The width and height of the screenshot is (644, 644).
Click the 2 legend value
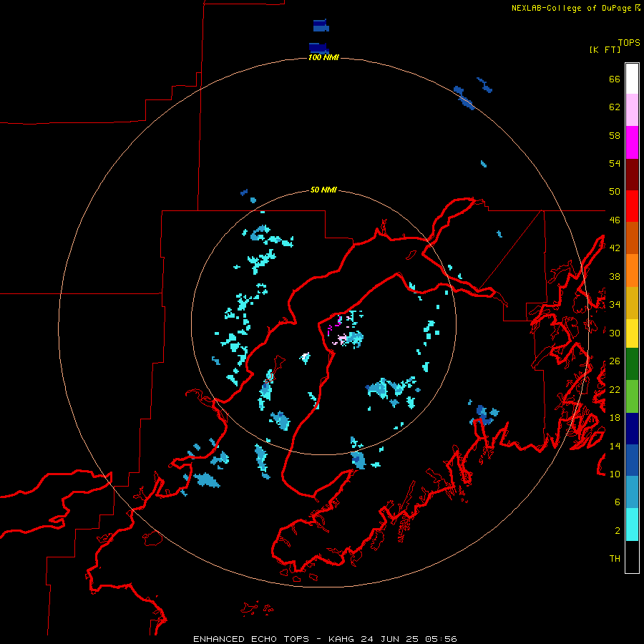(618, 530)
